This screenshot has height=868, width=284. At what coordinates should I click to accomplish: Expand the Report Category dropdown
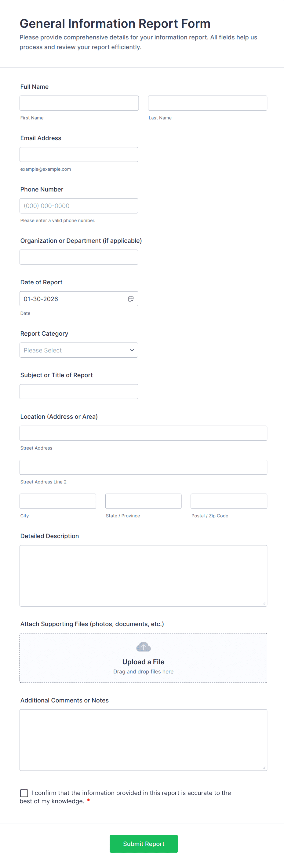(x=78, y=350)
